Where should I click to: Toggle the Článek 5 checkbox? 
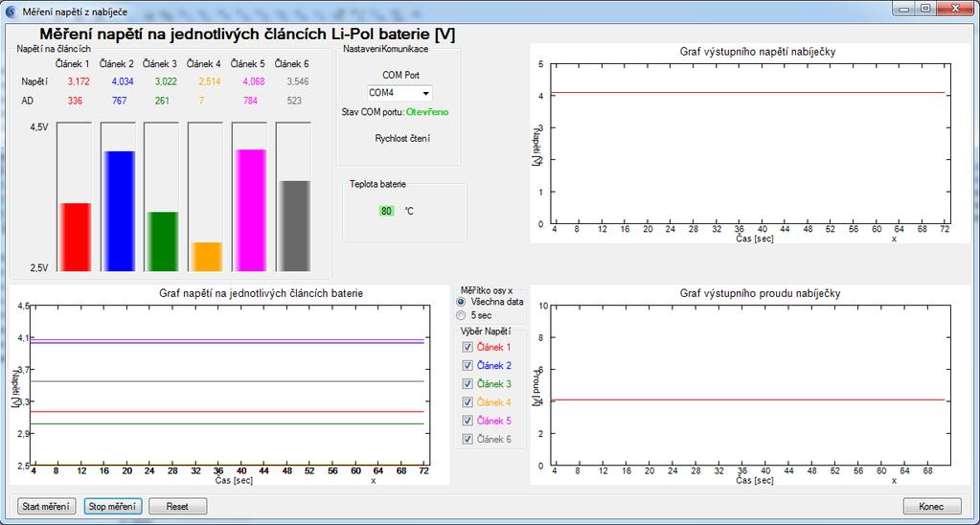[467, 421]
